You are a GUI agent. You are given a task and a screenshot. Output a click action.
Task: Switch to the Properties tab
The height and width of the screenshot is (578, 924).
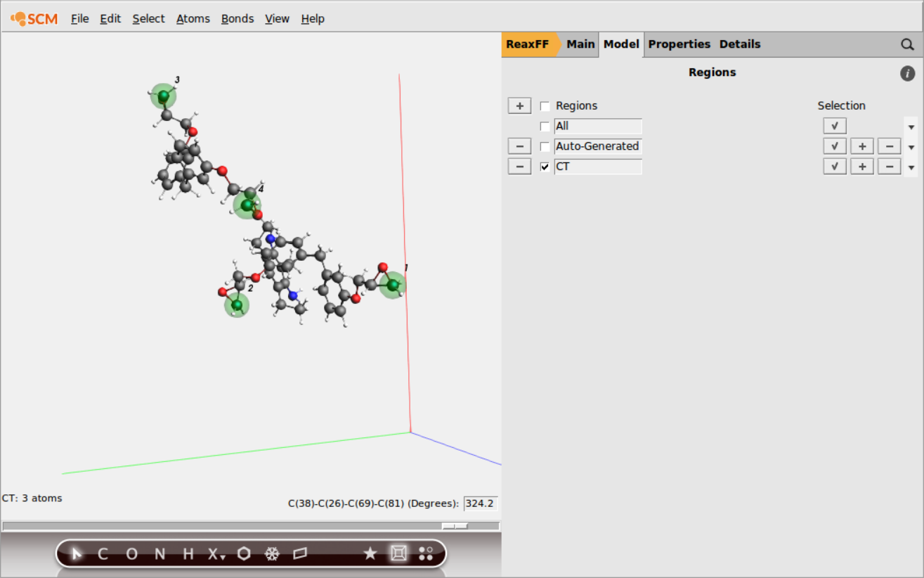pyautogui.click(x=679, y=44)
